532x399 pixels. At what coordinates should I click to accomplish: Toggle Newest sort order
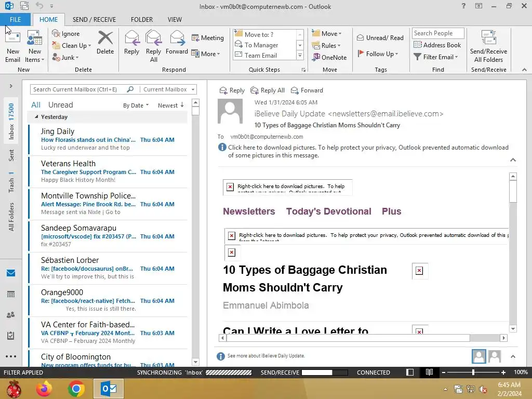(170, 105)
